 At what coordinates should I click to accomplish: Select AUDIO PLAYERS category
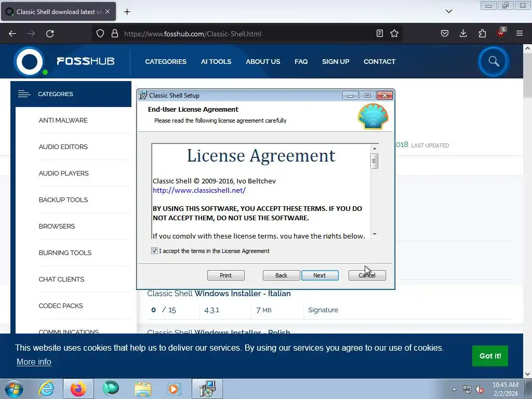pos(63,173)
